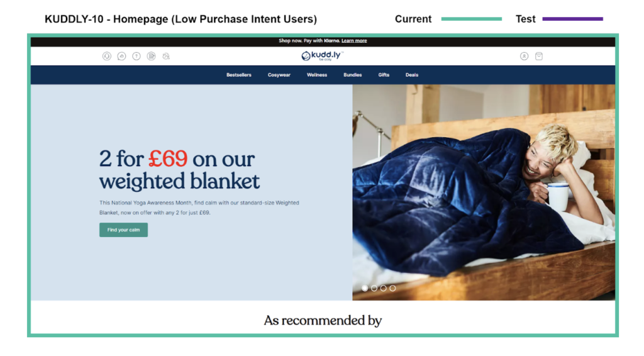Click the document/blog icon in header
644x356 pixels.
pos(151,56)
